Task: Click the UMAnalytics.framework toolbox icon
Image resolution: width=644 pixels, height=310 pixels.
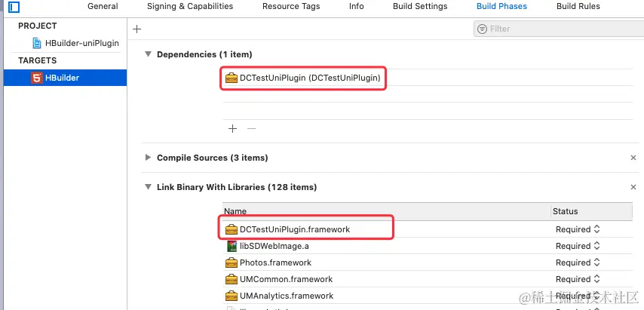Action: click(232, 296)
